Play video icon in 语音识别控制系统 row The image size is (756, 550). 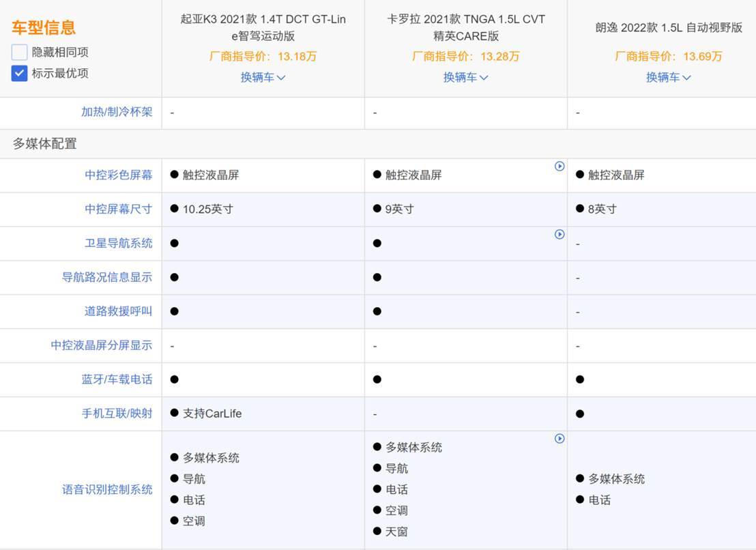coord(559,439)
